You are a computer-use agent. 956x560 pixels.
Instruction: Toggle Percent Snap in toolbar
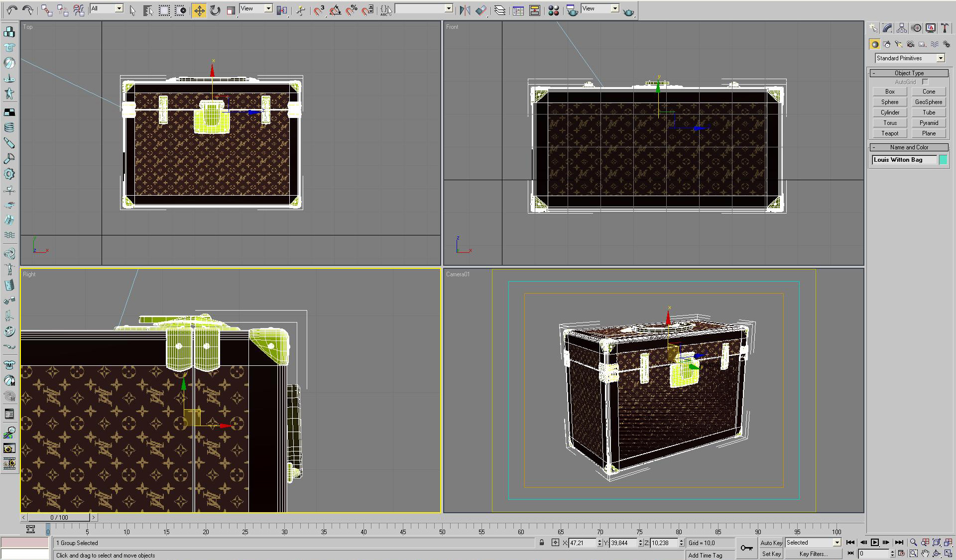(x=352, y=10)
